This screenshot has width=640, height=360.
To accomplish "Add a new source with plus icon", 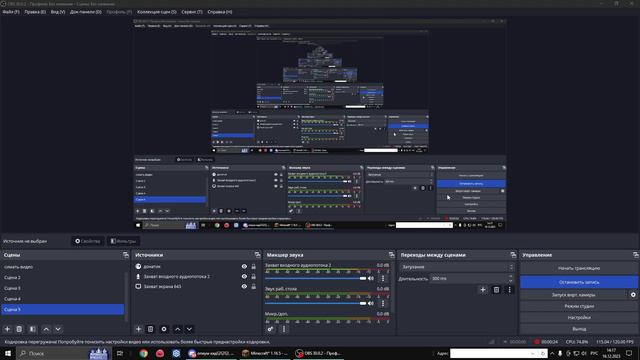I will (138, 329).
